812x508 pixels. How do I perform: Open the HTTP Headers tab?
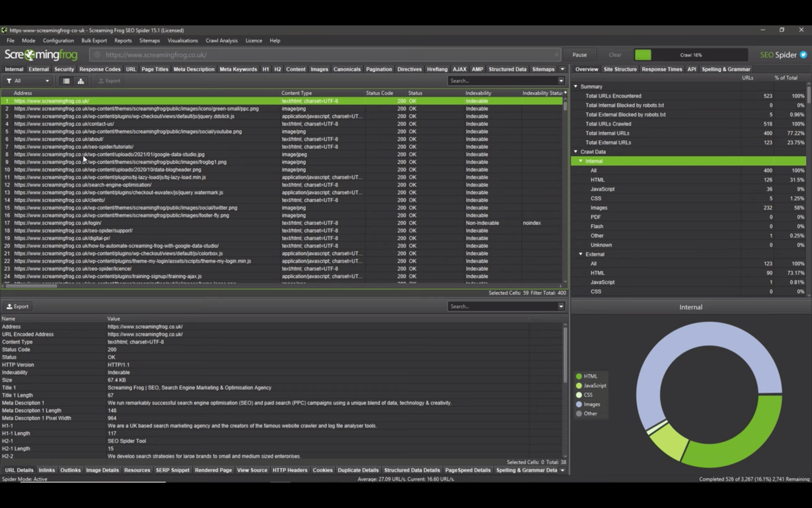(290, 470)
